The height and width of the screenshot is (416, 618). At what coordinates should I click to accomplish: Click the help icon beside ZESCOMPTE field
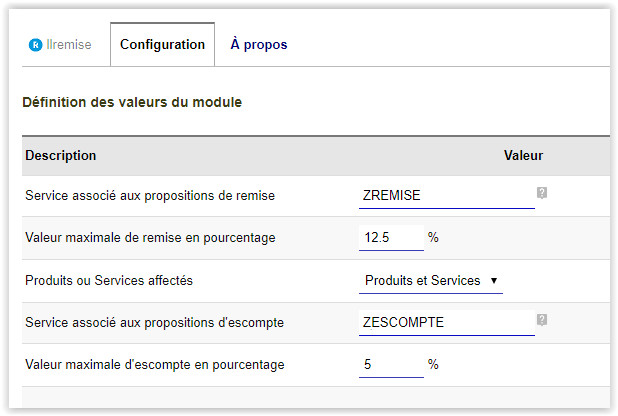click(542, 320)
